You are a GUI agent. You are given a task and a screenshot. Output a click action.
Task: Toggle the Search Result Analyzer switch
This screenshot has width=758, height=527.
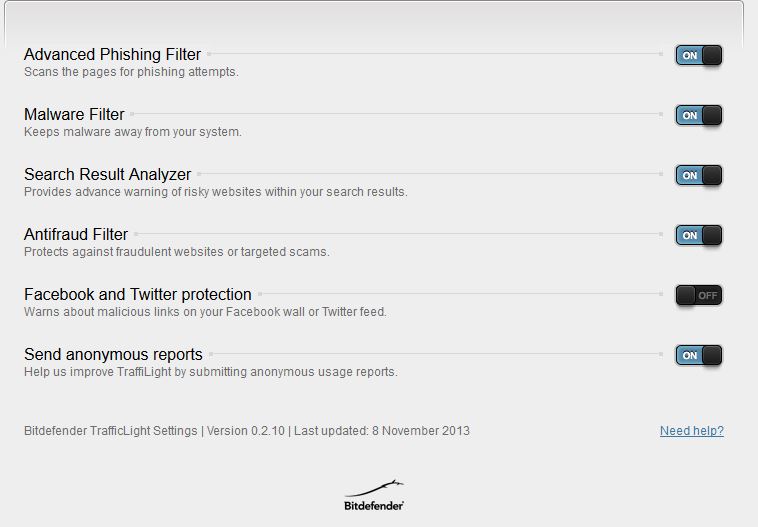699,175
